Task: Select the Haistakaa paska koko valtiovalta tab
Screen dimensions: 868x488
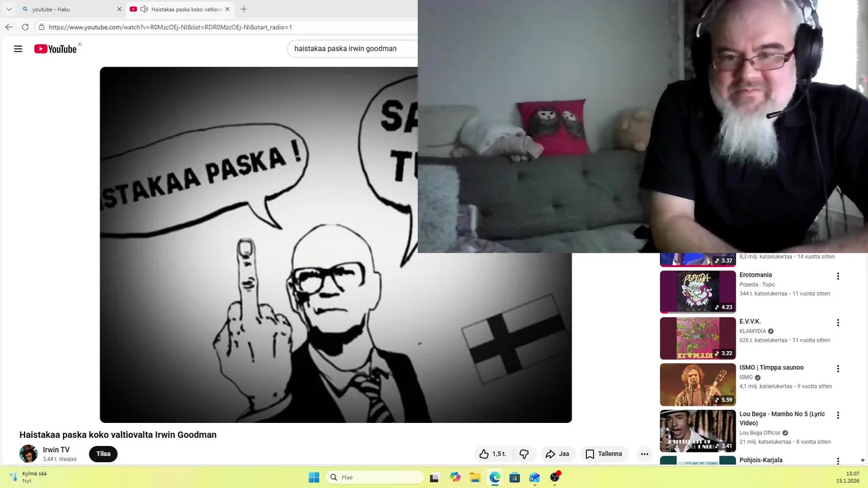Action: point(180,9)
